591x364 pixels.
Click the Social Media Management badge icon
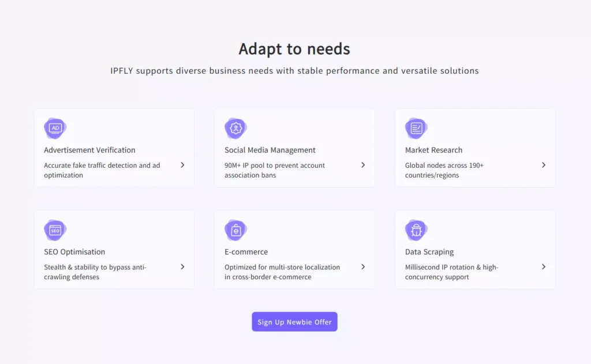235,128
